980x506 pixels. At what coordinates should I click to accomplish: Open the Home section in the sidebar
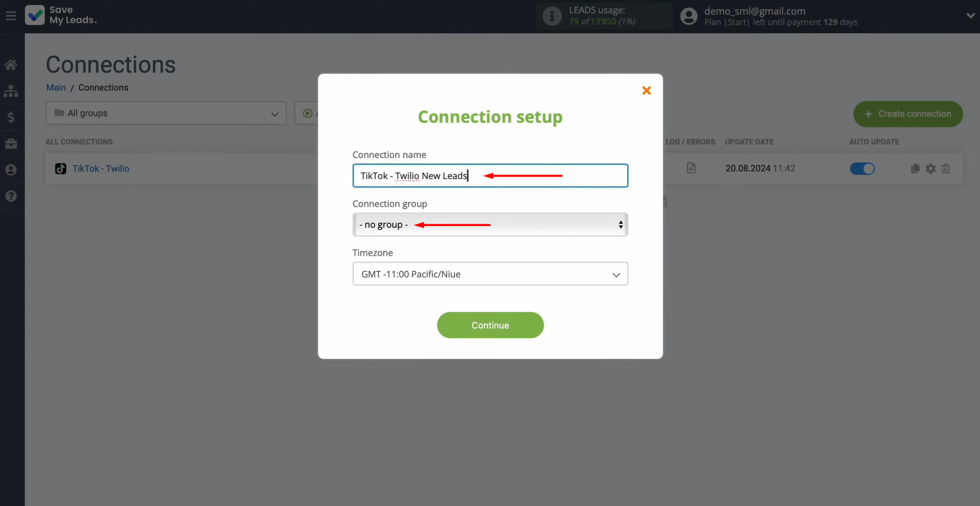click(x=11, y=64)
